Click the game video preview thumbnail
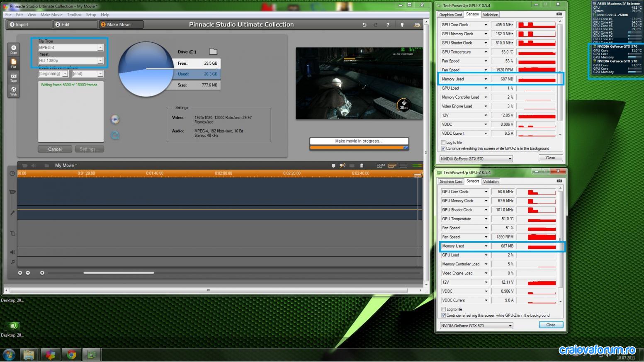Image resolution: width=644 pixels, height=362 pixels. tap(360, 83)
